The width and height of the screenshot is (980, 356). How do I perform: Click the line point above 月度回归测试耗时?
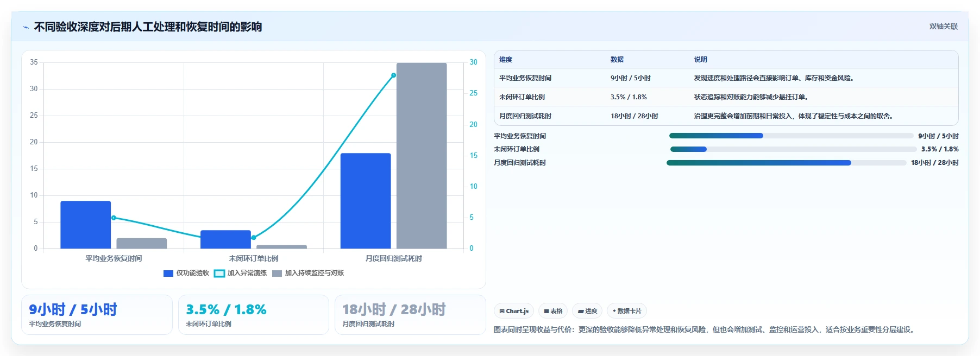[x=394, y=75]
